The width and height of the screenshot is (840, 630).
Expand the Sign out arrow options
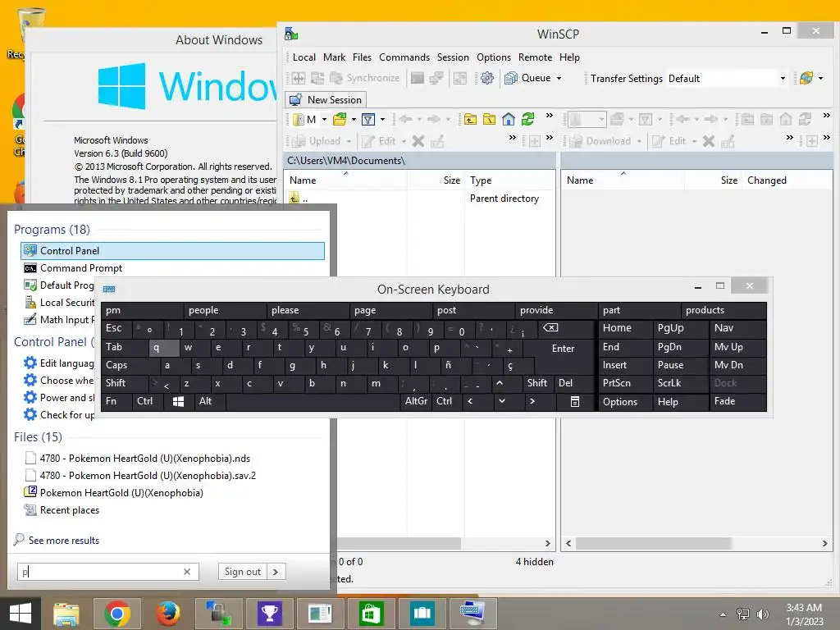coord(276,572)
